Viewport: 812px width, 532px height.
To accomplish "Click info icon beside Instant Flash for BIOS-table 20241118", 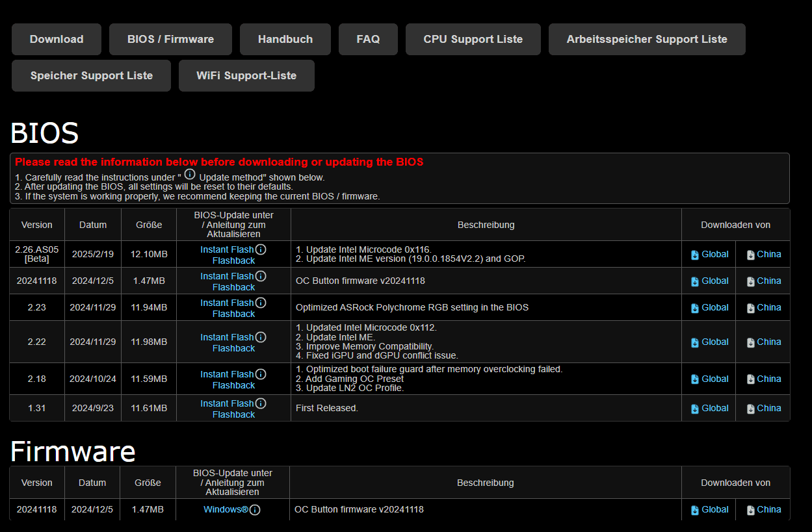I will pyautogui.click(x=261, y=276).
